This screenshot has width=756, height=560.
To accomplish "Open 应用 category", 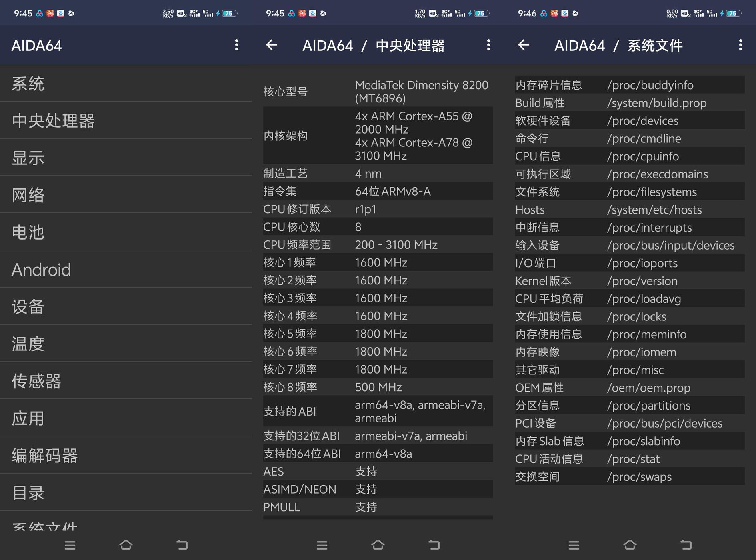I will (x=126, y=418).
